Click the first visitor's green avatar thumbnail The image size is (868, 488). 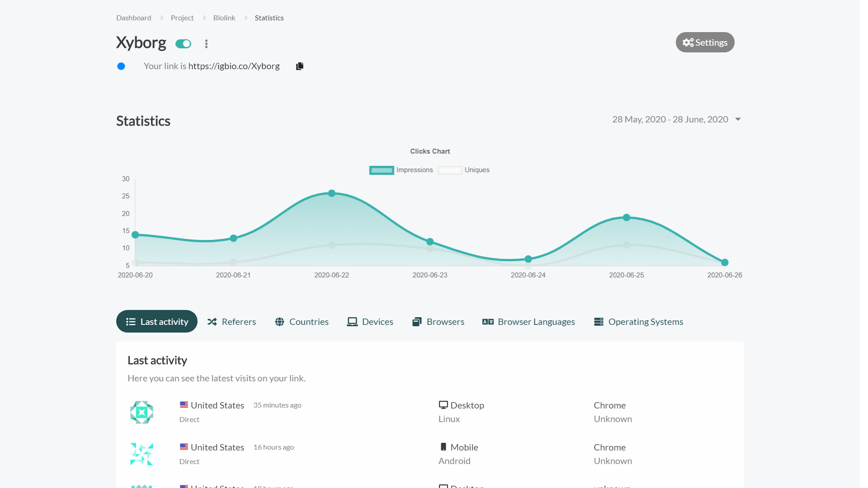point(142,412)
